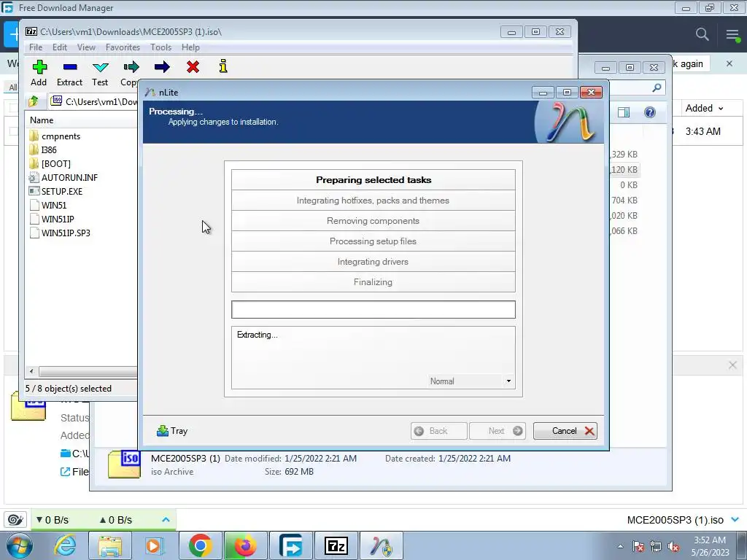Open the Edit menu in 7-Zip
Screen dimensions: 747x560
[x=60, y=47]
